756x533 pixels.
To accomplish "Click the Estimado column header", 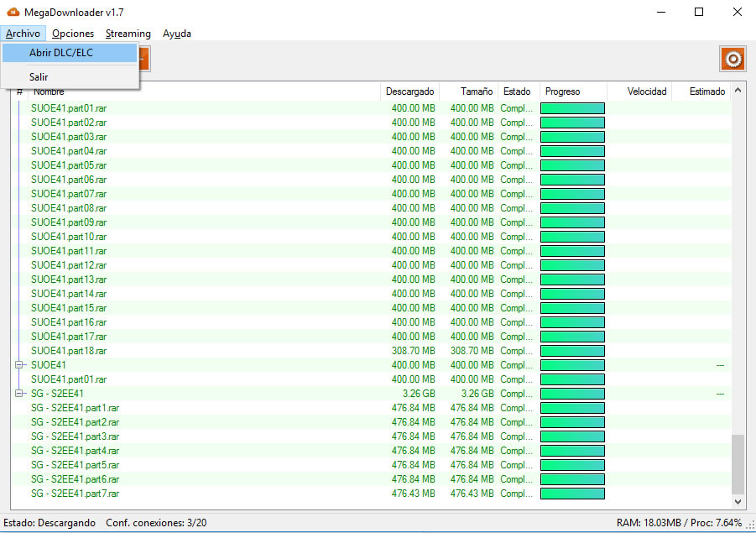I will click(x=701, y=91).
